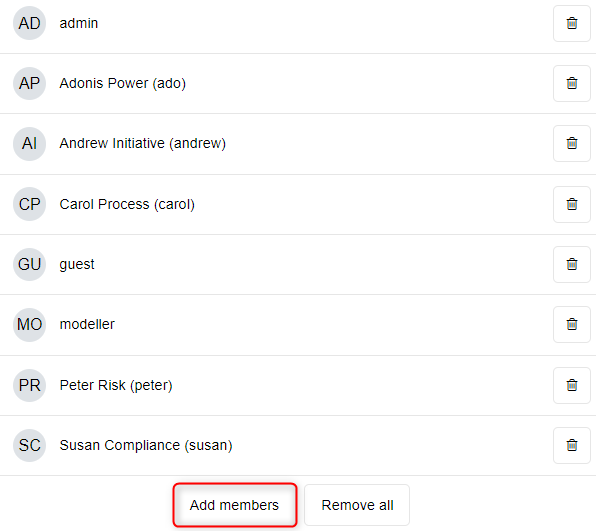Select the AD avatar for admin
609x531 pixels.
point(30,23)
